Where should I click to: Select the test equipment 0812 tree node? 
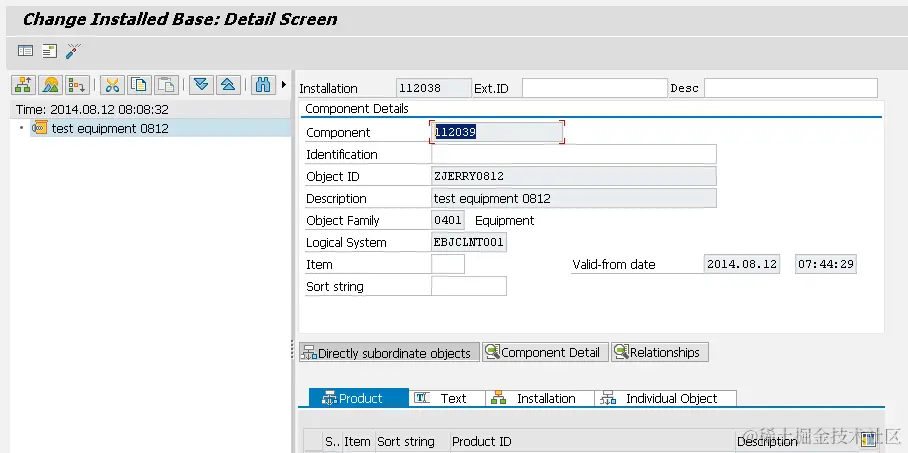pyautogui.click(x=110, y=128)
